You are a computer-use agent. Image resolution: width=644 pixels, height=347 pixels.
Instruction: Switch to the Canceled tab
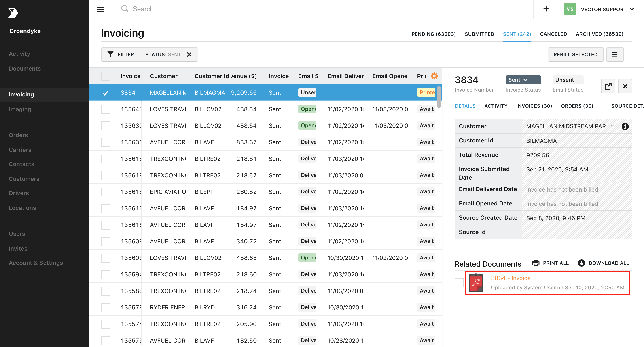coord(553,34)
